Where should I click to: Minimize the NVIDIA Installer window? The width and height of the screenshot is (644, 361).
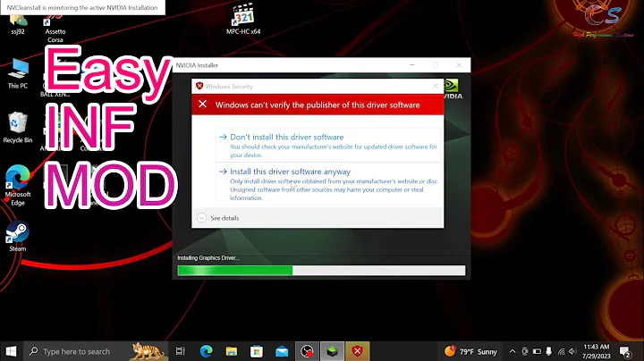[x=412, y=65]
